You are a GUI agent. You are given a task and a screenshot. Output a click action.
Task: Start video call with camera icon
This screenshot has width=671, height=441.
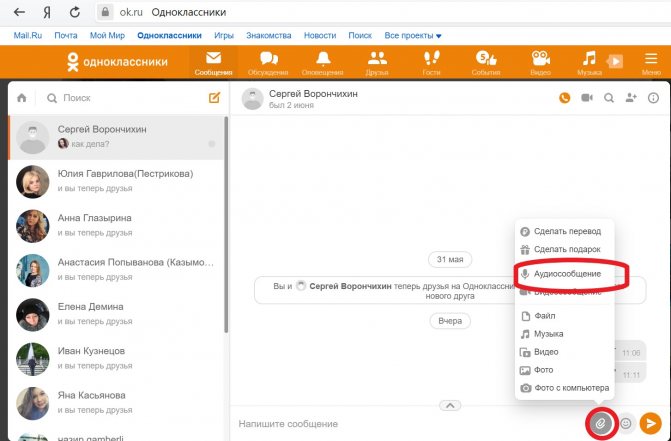tap(587, 98)
